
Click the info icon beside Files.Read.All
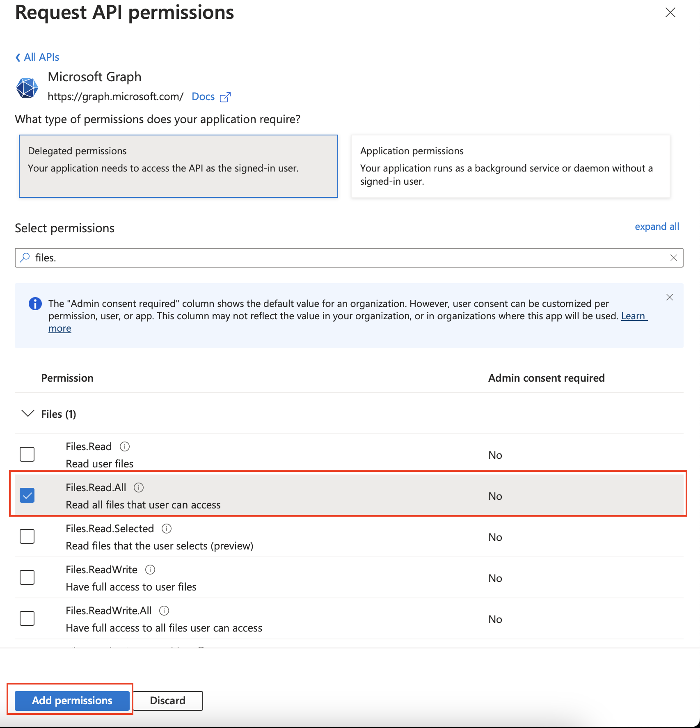[x=139, y=487]
